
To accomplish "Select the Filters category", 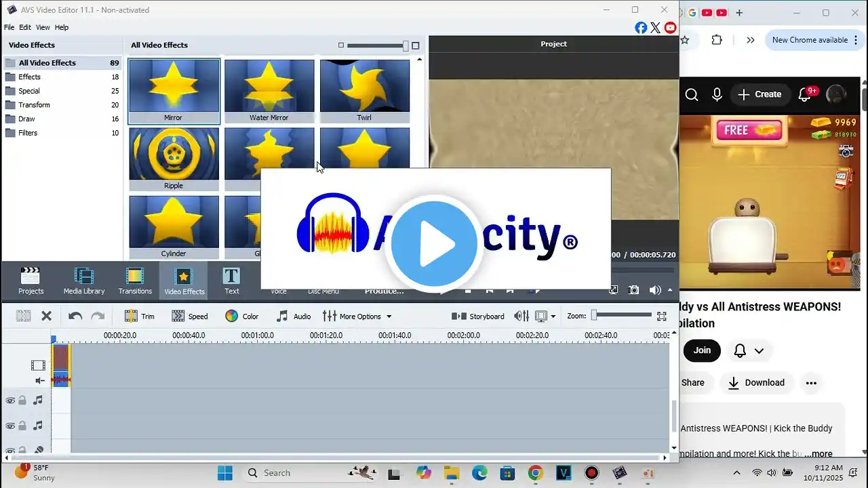I will tap(62, 133).
